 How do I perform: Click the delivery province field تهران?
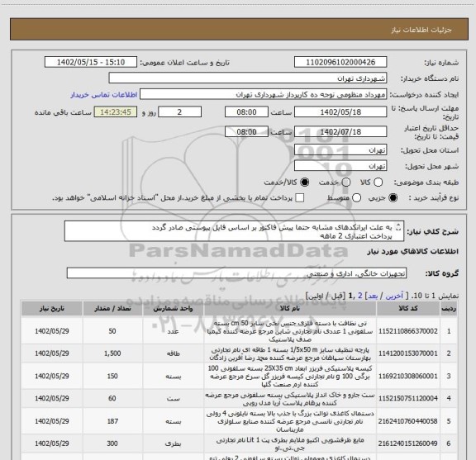[340, 150]
